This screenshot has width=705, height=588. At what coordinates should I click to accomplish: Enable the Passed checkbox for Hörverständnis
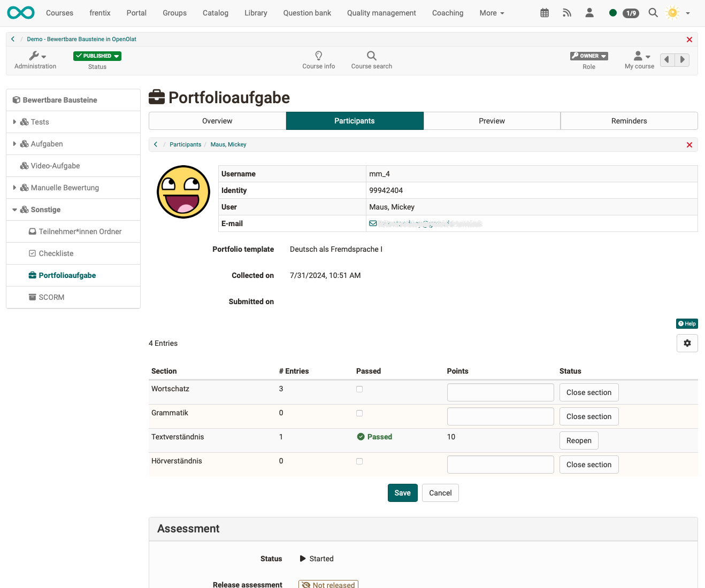(359, 461)
